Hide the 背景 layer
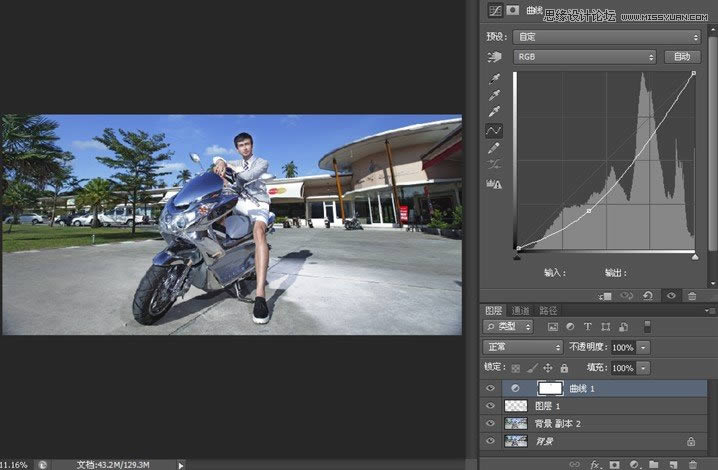The image size is (718, 470). click(x=490, y=441)
